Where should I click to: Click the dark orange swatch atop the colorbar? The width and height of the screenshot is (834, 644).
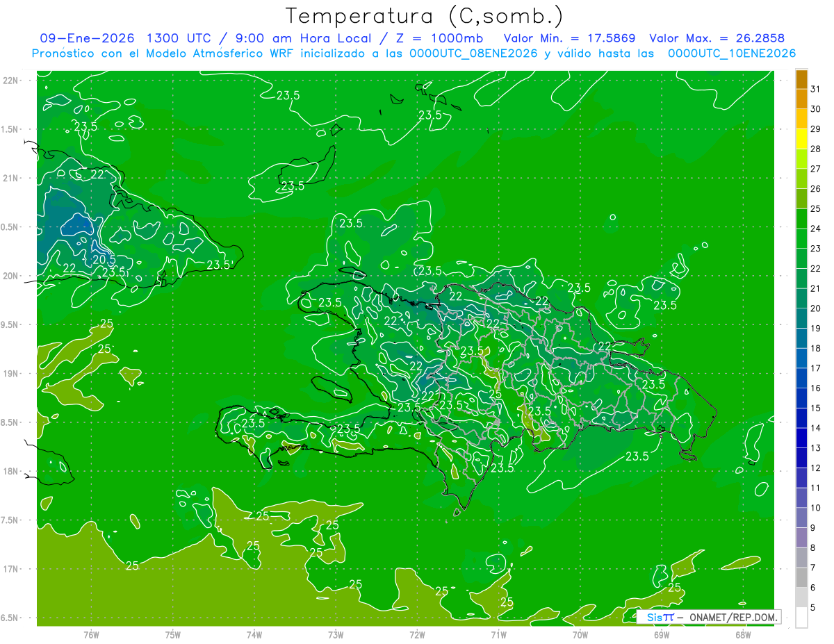pyautogui.click(x=801, y=81)
